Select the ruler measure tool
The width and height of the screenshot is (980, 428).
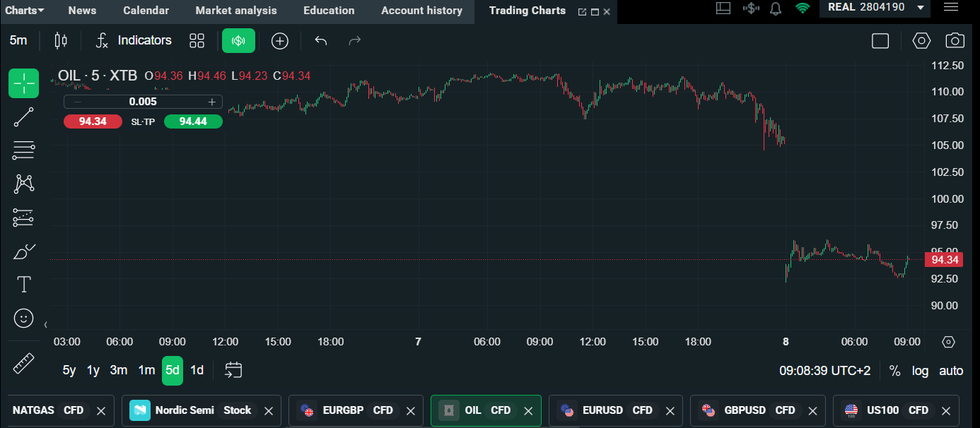(x=23, y=364)
